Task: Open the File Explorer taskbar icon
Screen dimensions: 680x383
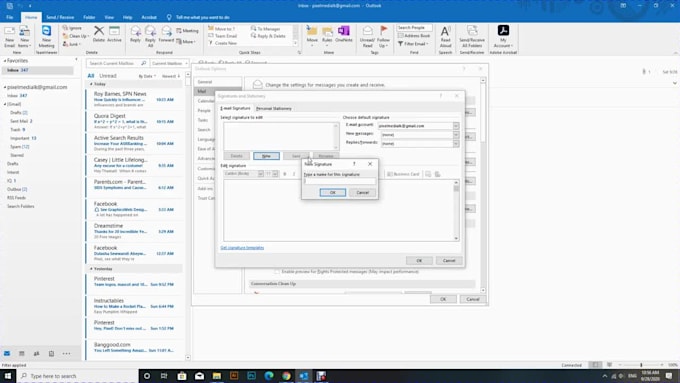Action: 217,376
